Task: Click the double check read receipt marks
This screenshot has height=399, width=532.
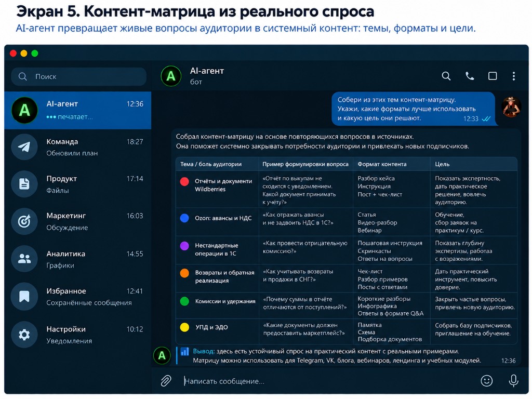Action: [x=486, y=119]
